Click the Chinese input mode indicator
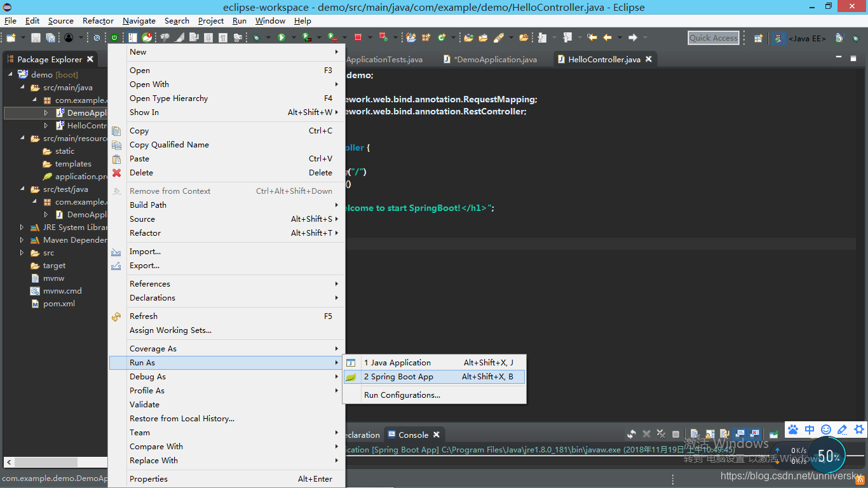 pos(810,430)
